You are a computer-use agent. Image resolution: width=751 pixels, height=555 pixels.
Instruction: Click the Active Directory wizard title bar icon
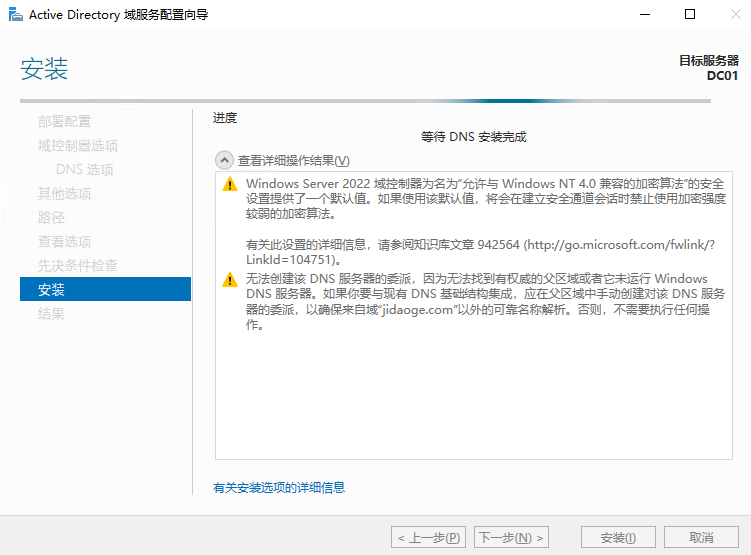[16, 15]
